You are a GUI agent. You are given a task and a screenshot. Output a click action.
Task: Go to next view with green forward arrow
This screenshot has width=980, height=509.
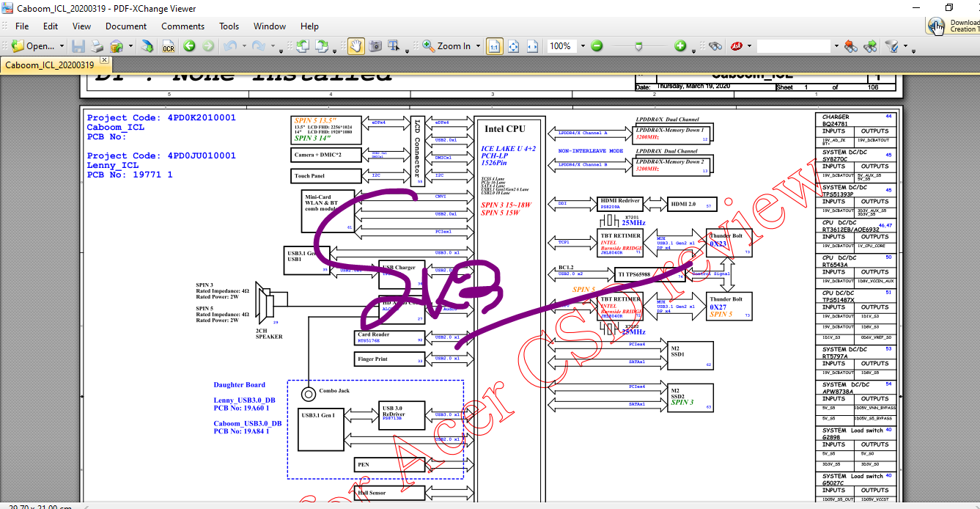208,46
